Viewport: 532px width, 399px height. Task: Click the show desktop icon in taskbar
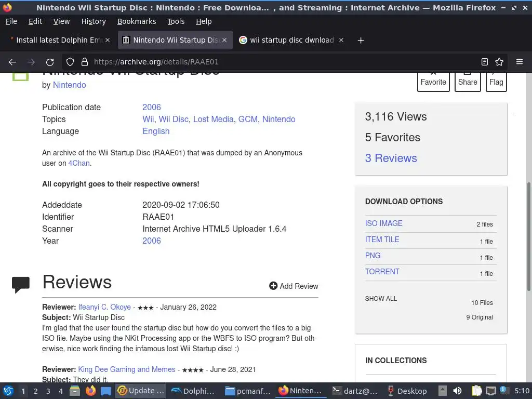coord(106,391)
